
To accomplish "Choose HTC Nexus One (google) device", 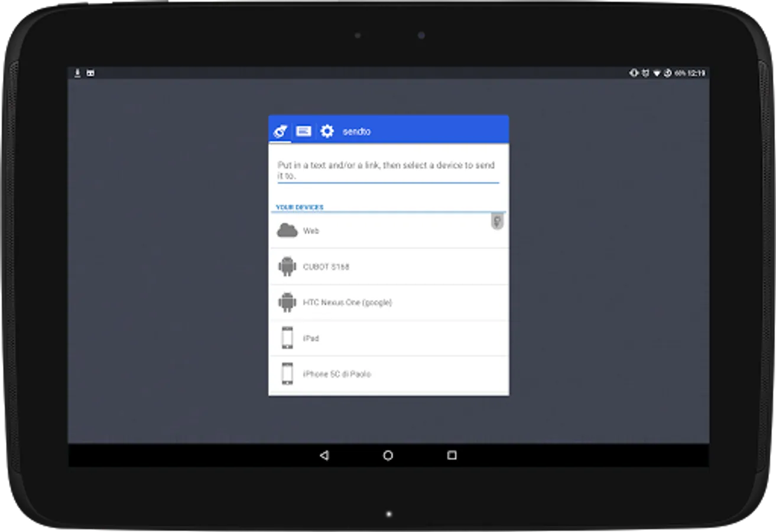I will click(388, 303).
